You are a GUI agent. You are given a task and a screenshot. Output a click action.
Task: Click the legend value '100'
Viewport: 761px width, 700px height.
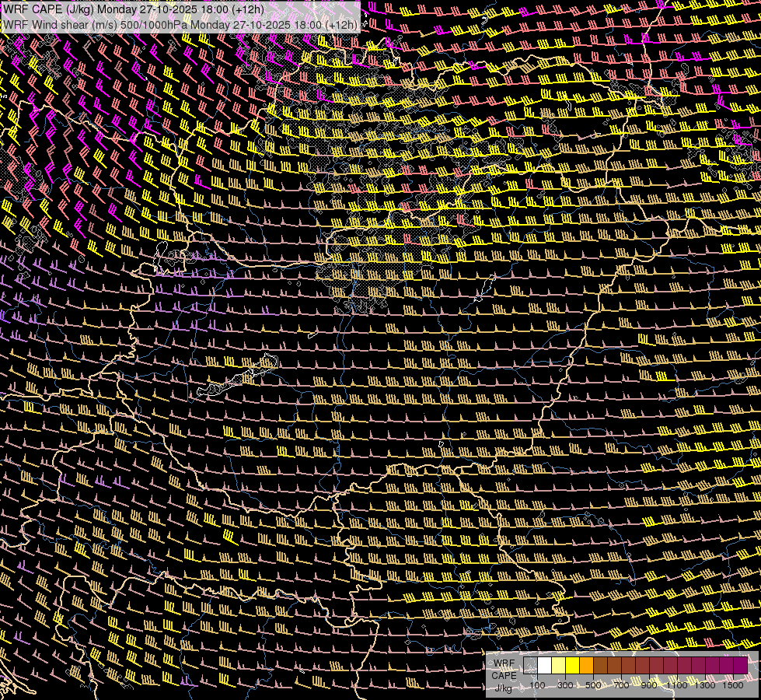[x=537, y=685]
